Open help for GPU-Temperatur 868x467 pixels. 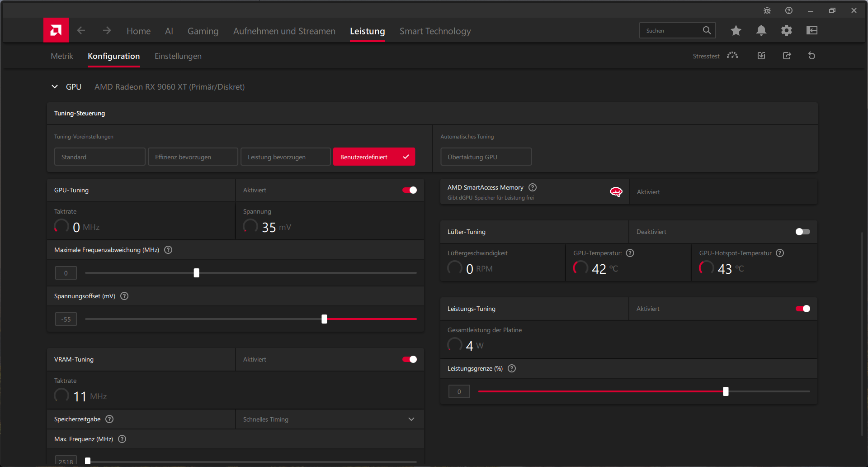(x=630, y=253)
